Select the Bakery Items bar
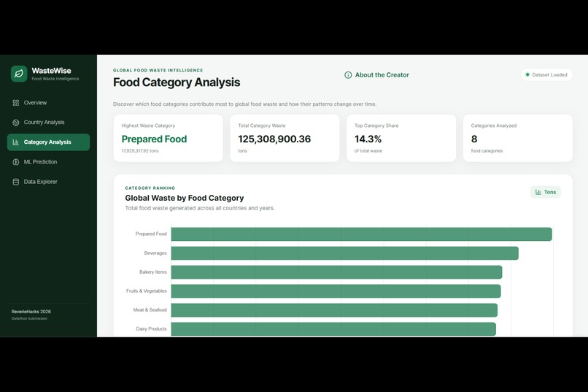This screenshot has width=588, height=392. point(336,272)
